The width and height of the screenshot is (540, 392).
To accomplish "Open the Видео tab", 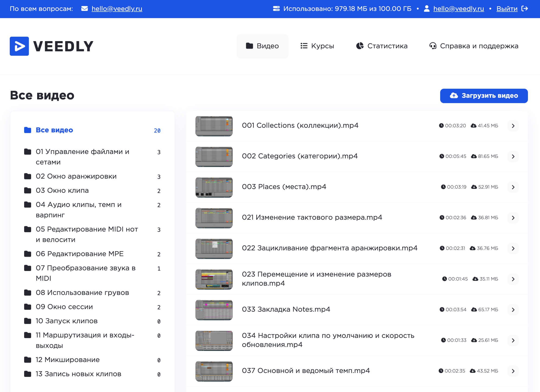I will tap(262, 46).
